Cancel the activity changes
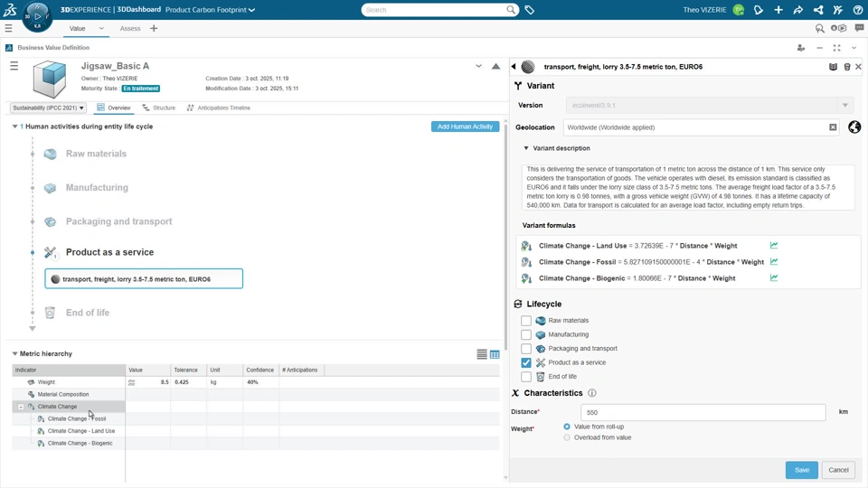Screen dimensions: 868x488 (x=838, y=470)
